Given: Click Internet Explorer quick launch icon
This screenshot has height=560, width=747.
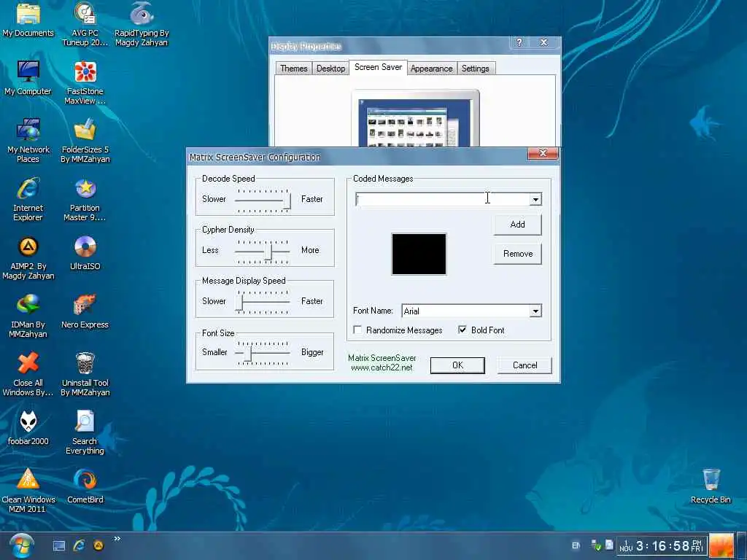Looking at the screenshot, I should pos(79,545).
